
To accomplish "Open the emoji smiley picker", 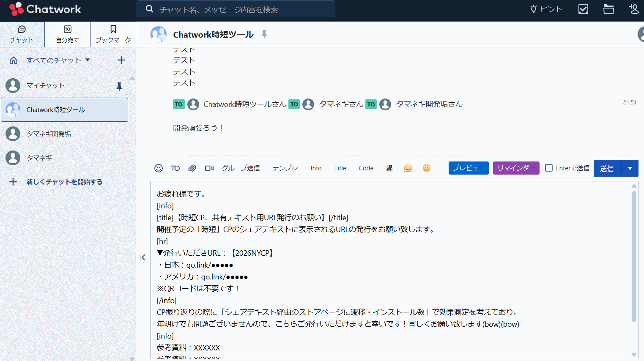I will (x=159, y=168).
